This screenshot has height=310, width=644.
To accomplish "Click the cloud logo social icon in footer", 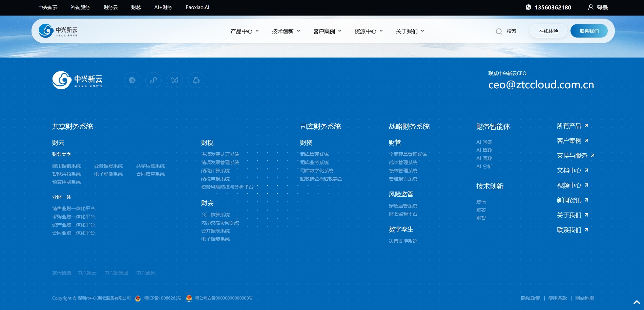I will pos(132,80).
